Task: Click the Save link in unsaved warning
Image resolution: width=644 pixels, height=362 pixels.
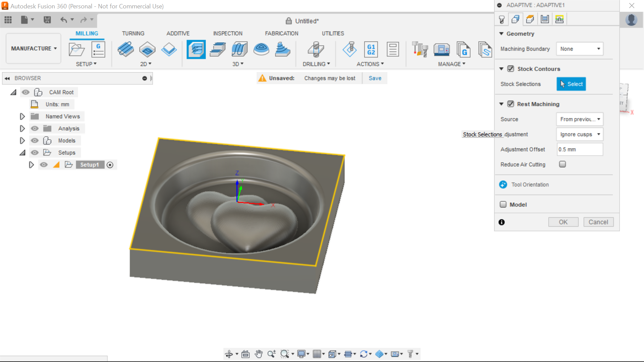Action: pyautogui.click(x=375, y=78)
